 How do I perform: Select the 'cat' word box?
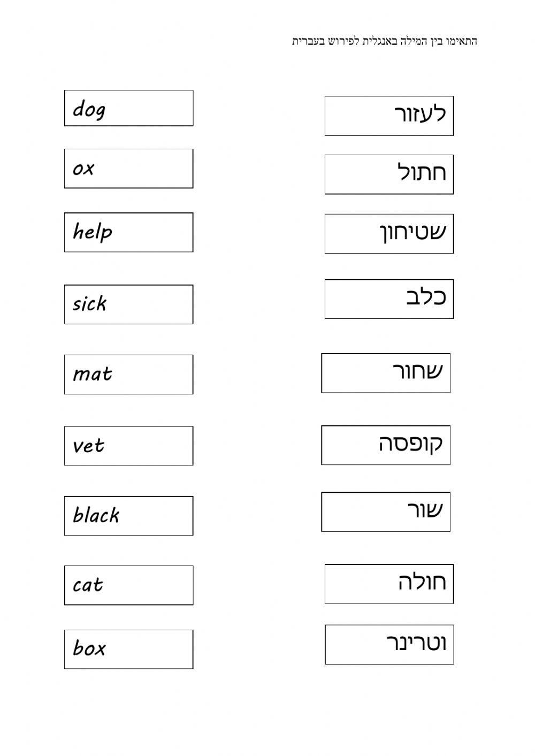pos(128,585)
